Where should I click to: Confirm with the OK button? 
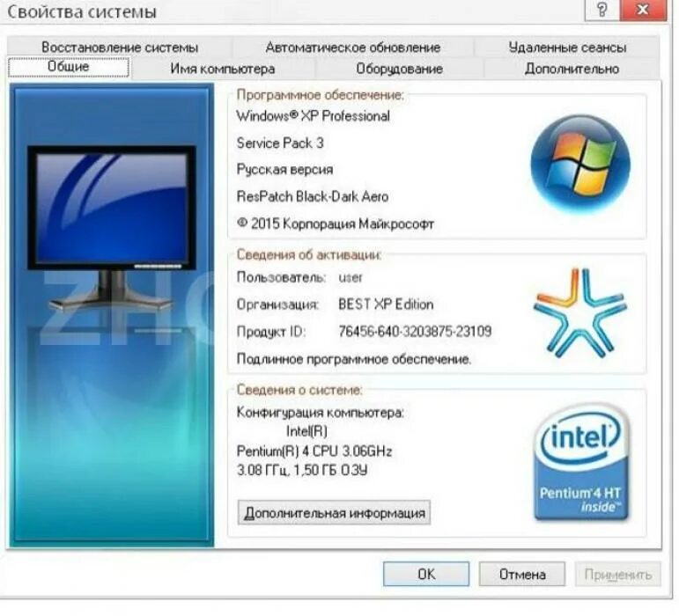[x=426, y=574]
